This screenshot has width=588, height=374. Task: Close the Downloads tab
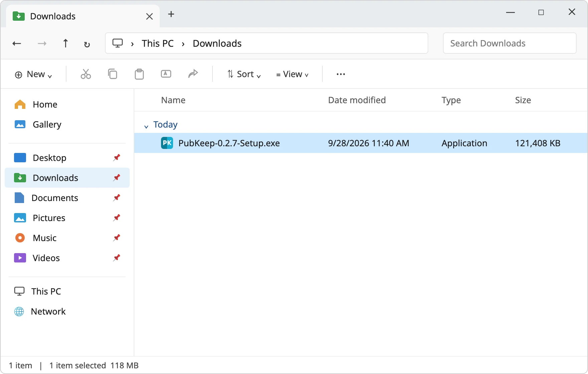click(149, 16)
